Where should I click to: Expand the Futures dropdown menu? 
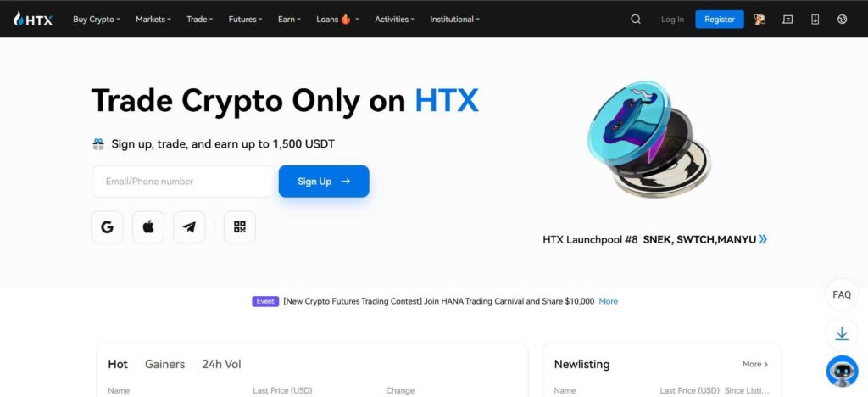245,20
